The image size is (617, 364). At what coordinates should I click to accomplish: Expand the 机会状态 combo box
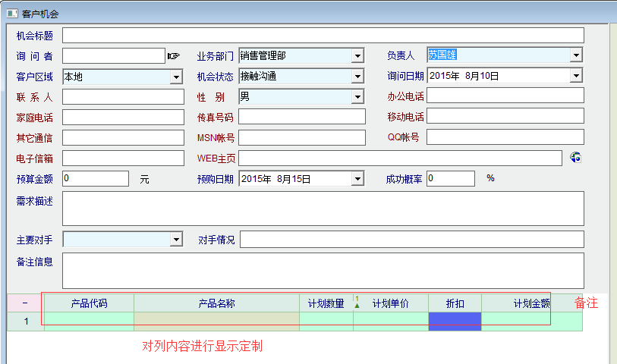point(357,77)
